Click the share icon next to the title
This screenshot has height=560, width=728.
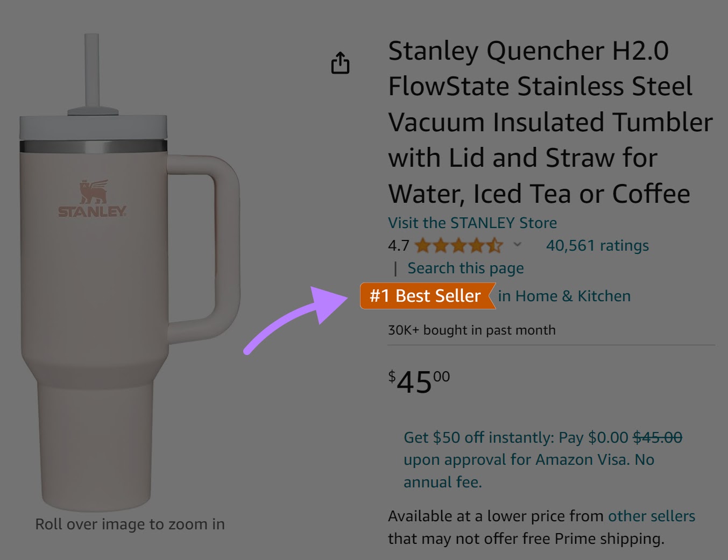click(x=340, y=63)
